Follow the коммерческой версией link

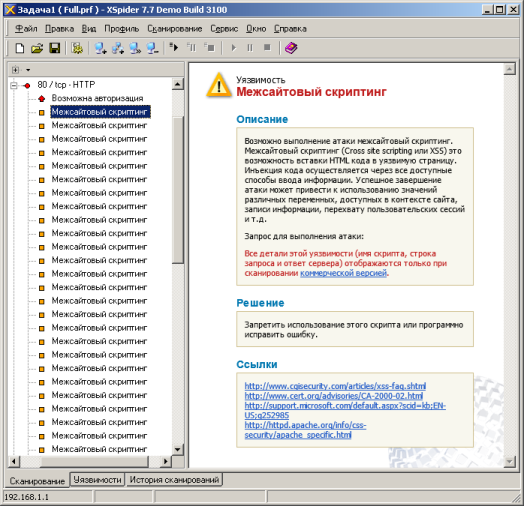pos(344,273)
